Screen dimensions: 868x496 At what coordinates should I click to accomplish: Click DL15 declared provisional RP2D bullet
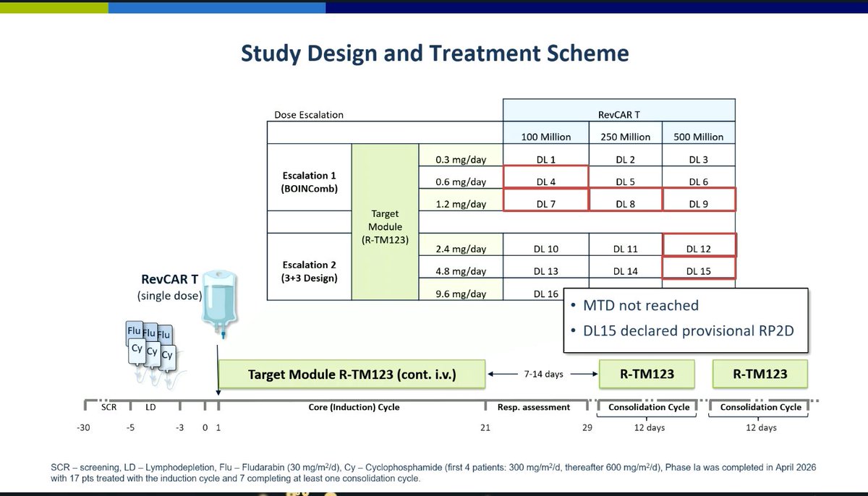[689, 330]
